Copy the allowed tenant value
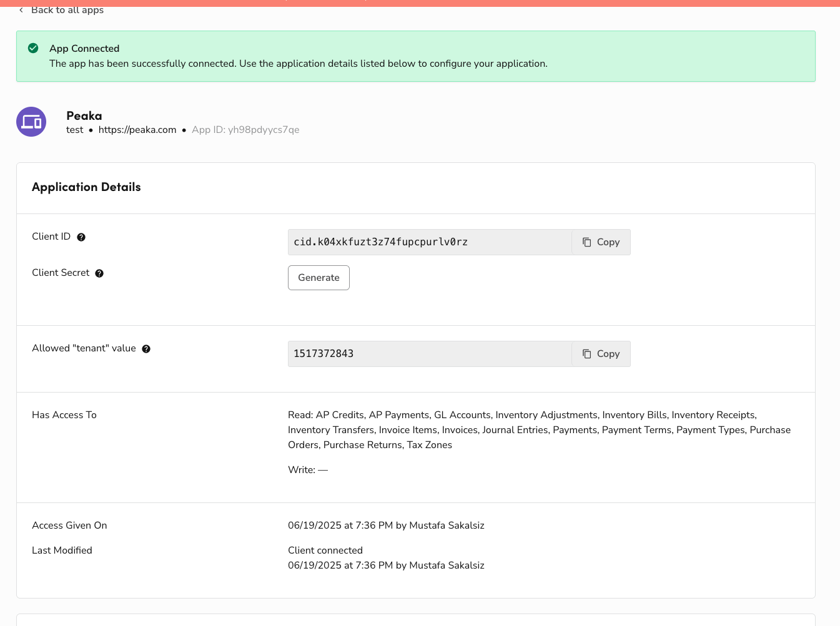This screenshot has height=626, width=840. tap(601, 354)
